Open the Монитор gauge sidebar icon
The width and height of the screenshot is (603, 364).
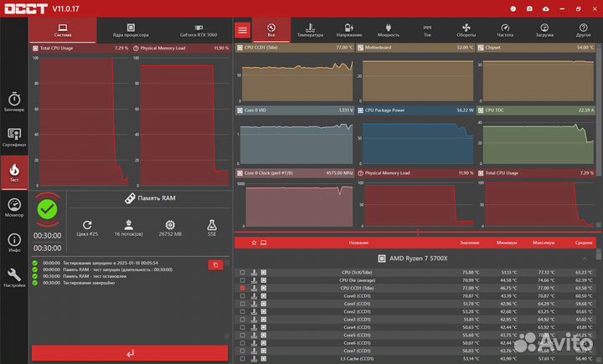pyautogui.click(x=14, y=208)
